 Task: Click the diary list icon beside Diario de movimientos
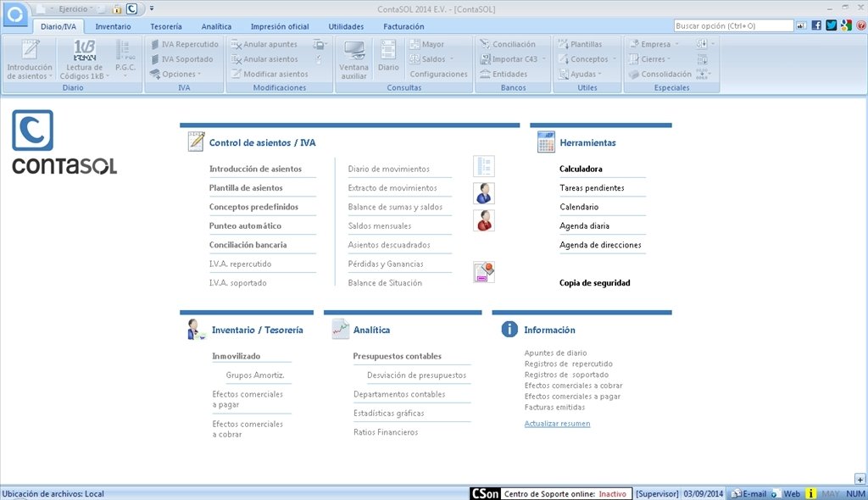tap(484, 166)
